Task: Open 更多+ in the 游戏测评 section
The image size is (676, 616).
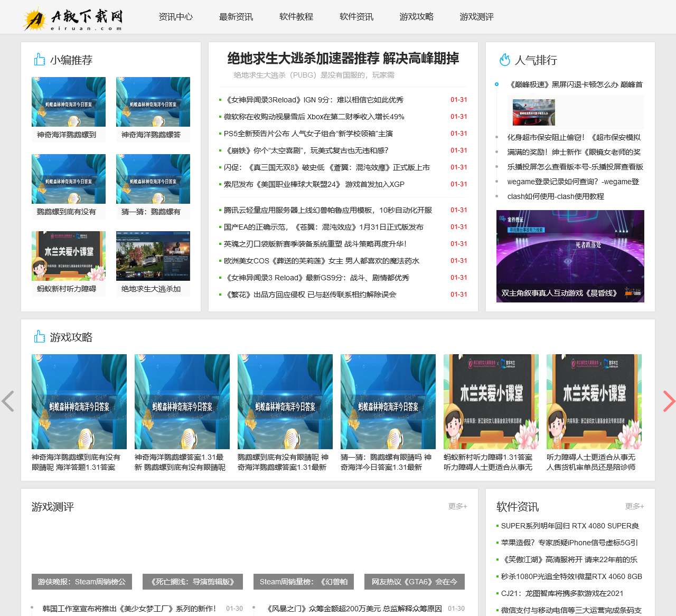Action: coord(457,506)
